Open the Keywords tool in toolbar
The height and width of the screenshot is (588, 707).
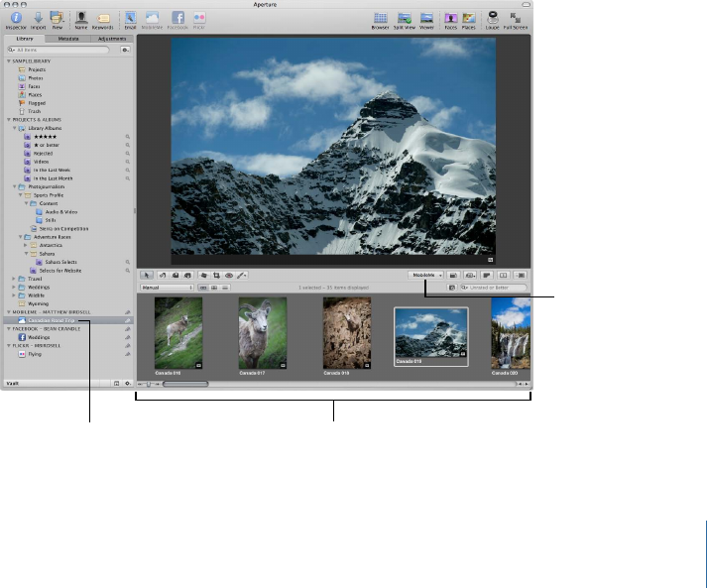(x=103, y=16)
